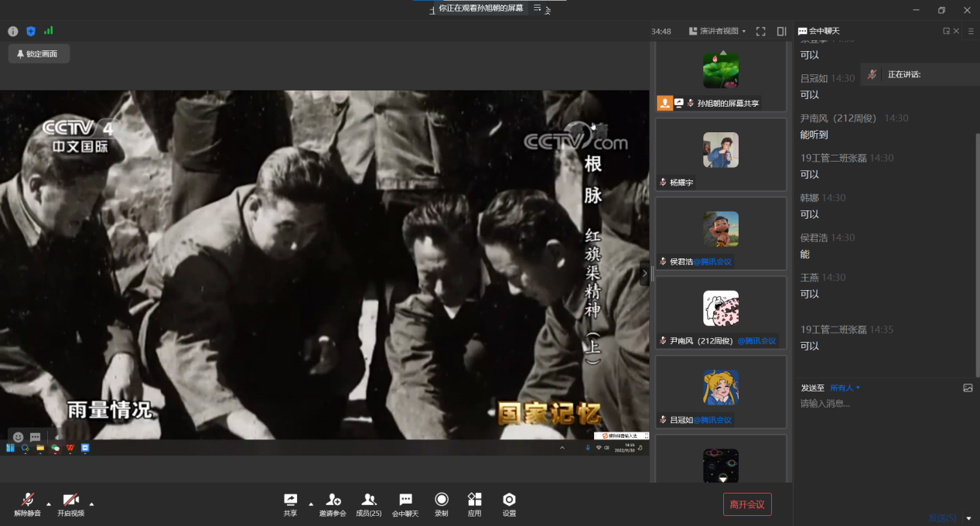This screenshot has height=526, width=980.
Task: Expand audio options arrow beside 解除静音
Action: (49, 504)
